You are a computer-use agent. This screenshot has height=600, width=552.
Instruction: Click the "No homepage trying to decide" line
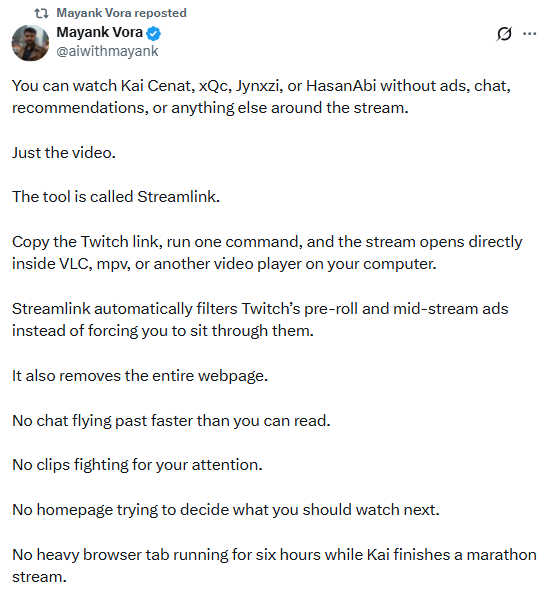point(226,510)
